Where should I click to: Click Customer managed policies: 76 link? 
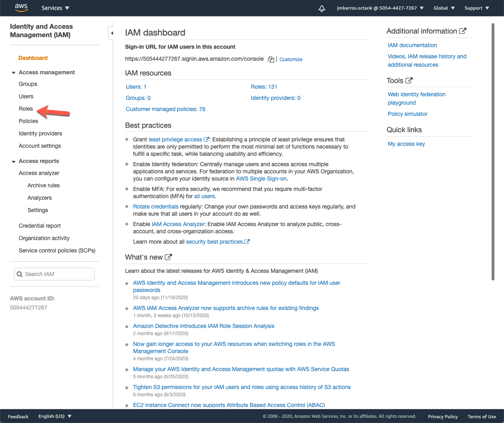pos(165,109)
